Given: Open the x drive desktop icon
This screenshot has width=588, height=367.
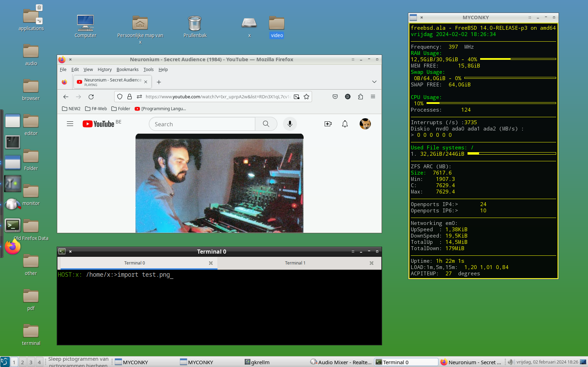Looking at the screenshot, I should [x=249, y=27].
